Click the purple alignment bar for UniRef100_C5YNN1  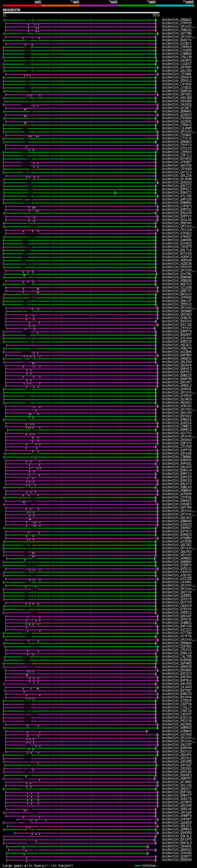82,75
